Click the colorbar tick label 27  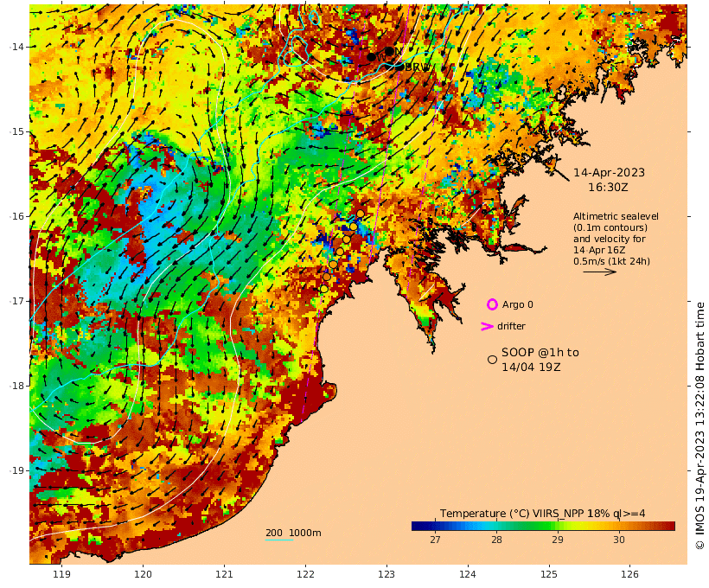pos(435,540)
